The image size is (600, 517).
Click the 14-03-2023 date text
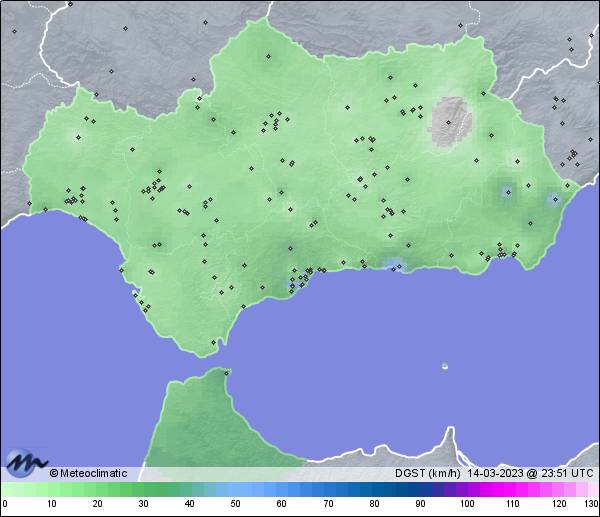495,473
